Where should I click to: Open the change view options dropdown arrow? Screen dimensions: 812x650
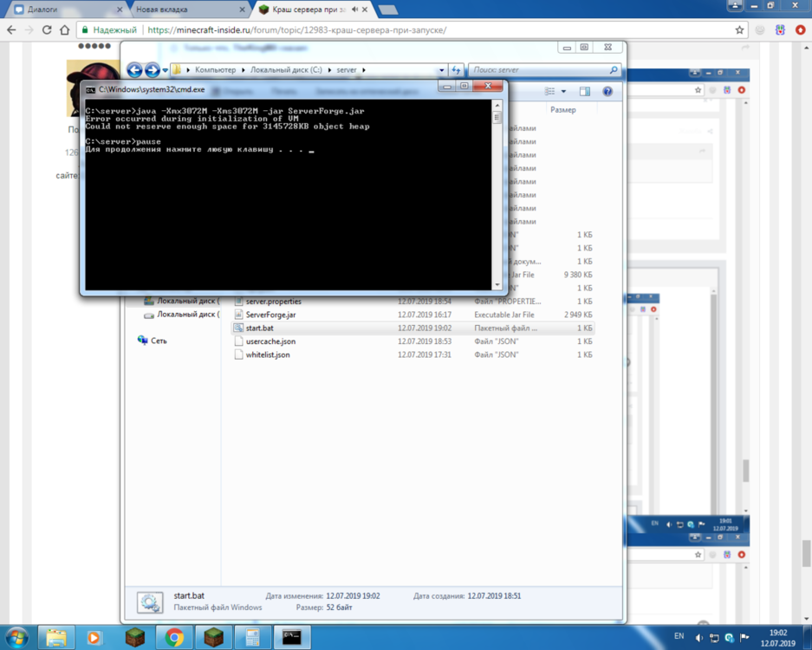(x=563, y=92)
